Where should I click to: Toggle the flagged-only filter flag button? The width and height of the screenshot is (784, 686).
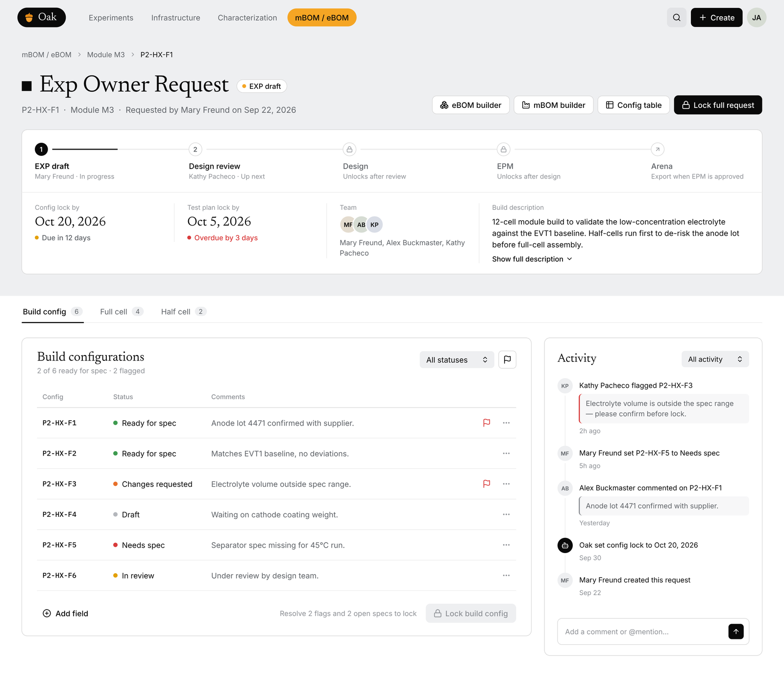[507, 359]
